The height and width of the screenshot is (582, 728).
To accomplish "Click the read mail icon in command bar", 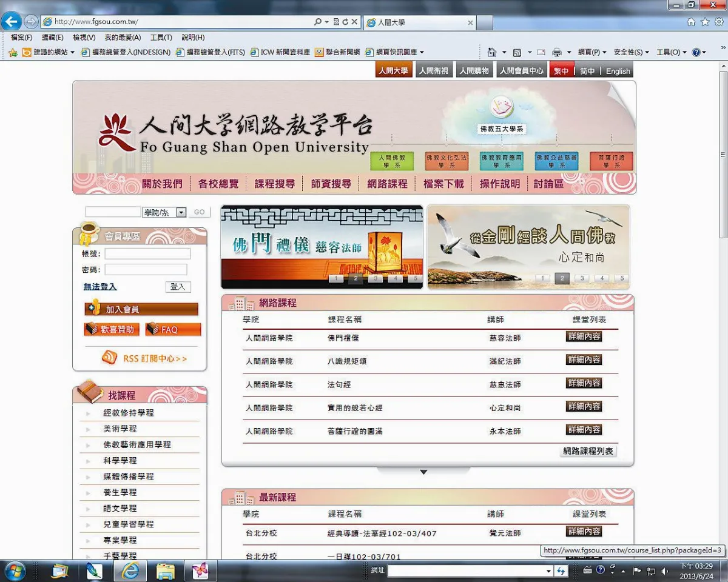I will (x=541, y=52).
